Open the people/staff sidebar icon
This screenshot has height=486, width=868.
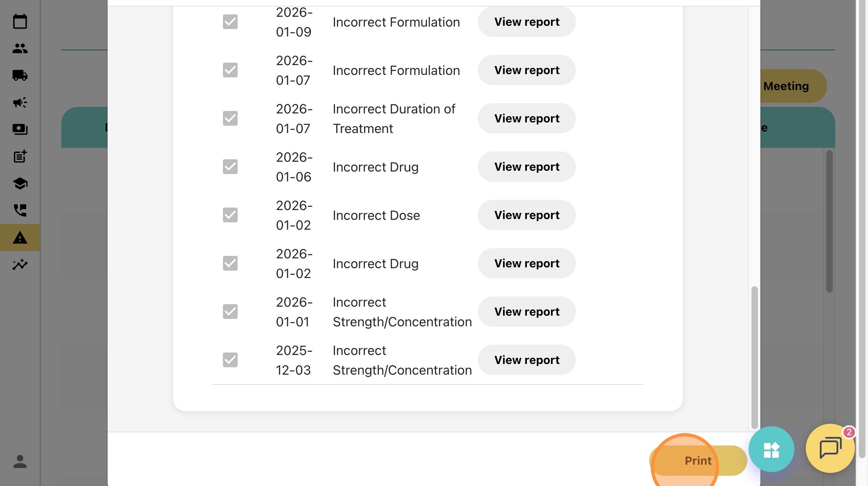pyautogui.click(x=20, y=48)
